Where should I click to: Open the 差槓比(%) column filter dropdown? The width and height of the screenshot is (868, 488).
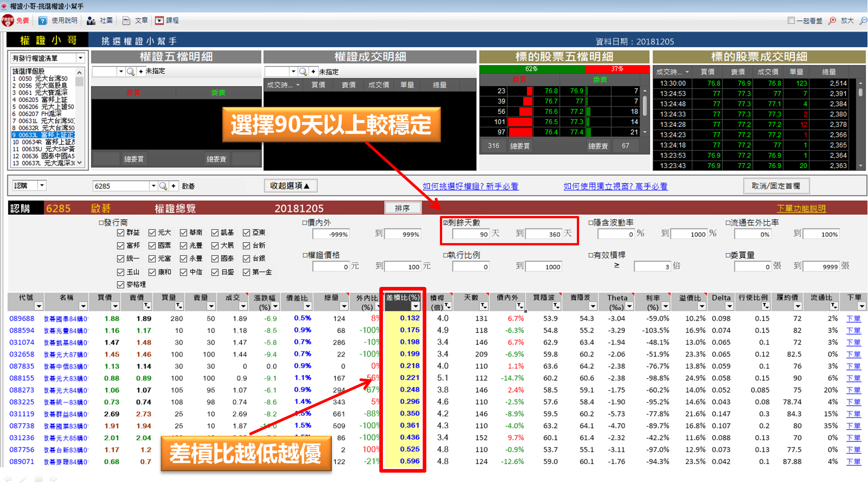(x=415, y=306)
